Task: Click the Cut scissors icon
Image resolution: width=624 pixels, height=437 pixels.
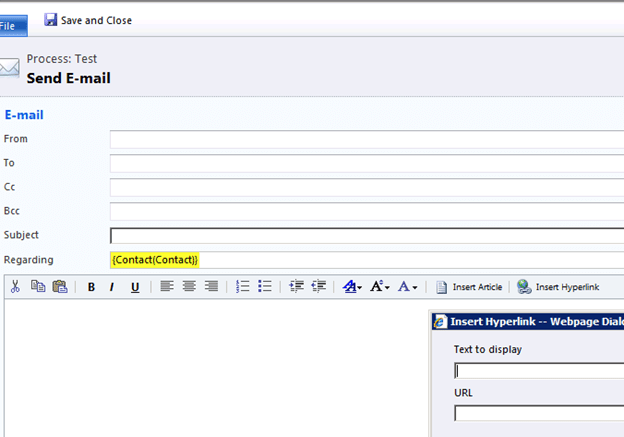Action: tap(15, 287)
